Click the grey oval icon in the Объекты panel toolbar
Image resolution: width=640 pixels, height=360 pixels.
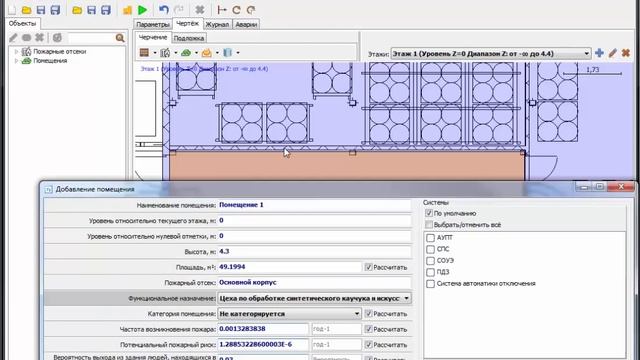coord(27,38)
